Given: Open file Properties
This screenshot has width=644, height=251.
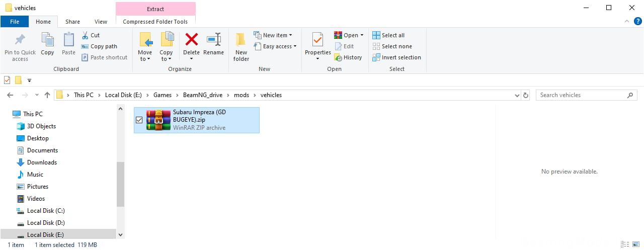Looking at the screenshot, I should (x=318, y=47).
